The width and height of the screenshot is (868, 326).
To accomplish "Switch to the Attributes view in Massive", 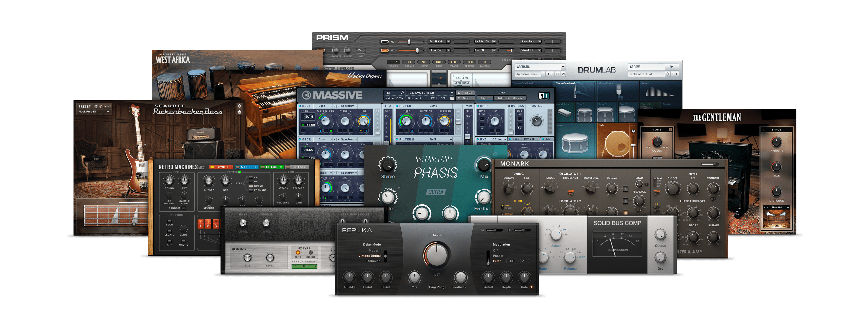I will coord(502,98).
